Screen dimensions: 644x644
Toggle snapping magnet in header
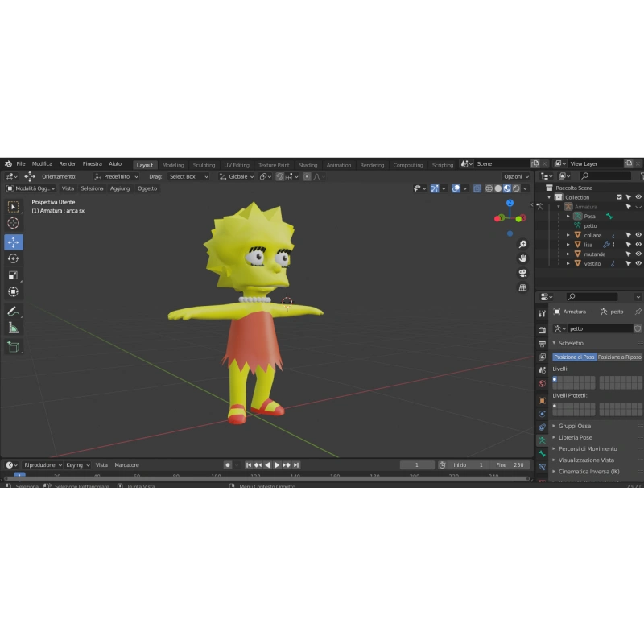click(x=279, y=176)
